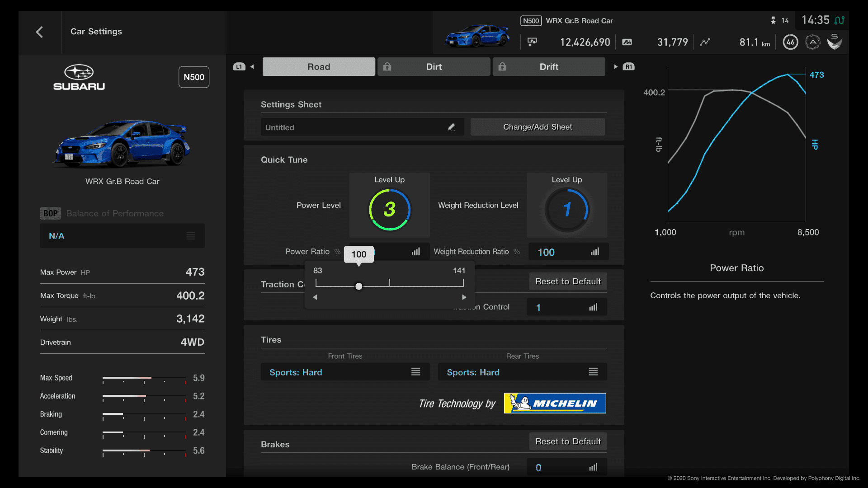Click the Weight 3,142 value
Viewport: 868px width, 488px height.
(190, 319)
